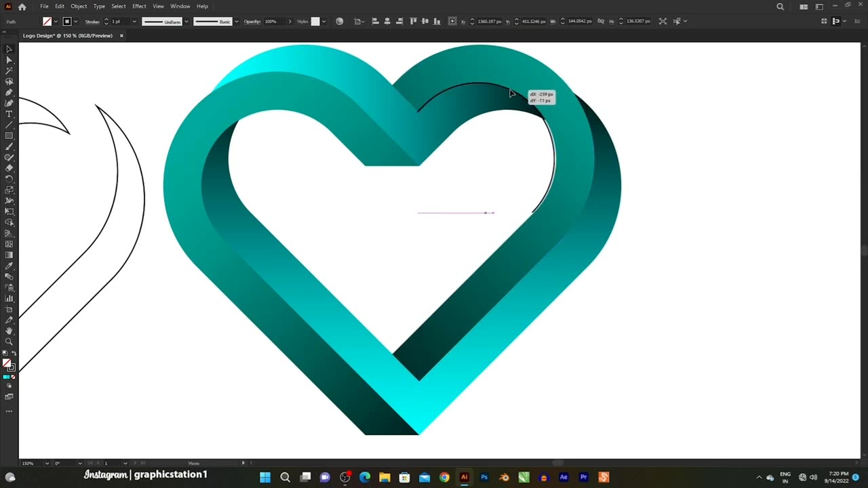Click the Stroke swatch in control bar
Image resolution: width=868 pixels, height=488 pixels.
tap(67, 21)
